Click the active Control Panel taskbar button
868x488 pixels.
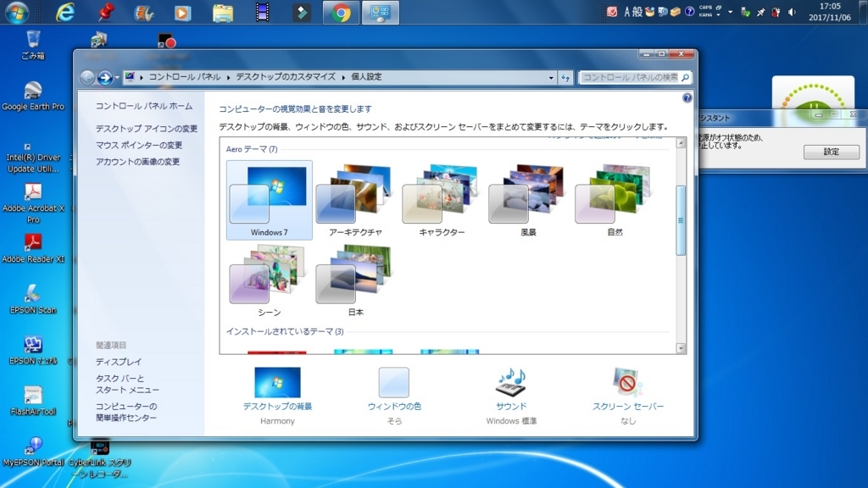pos(381,13)
